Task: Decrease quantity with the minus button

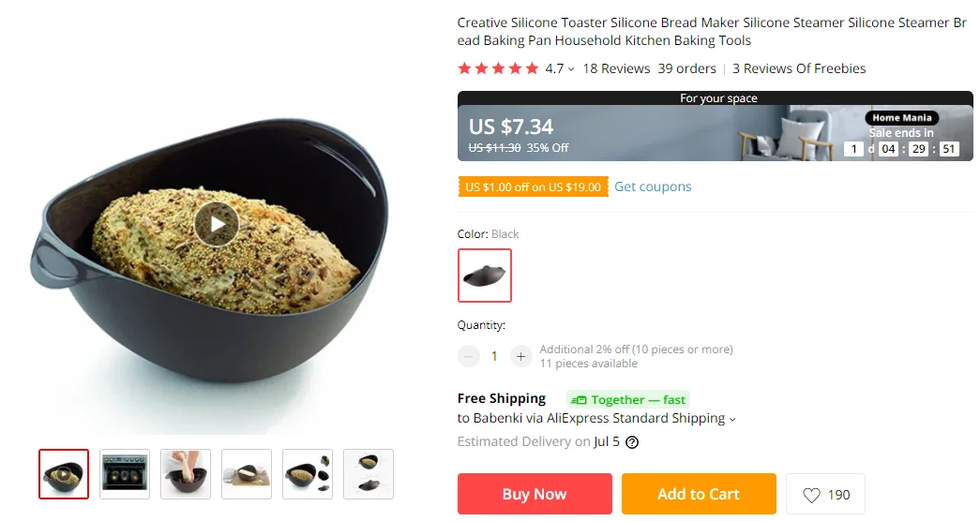Action: [x=468, y=356]
